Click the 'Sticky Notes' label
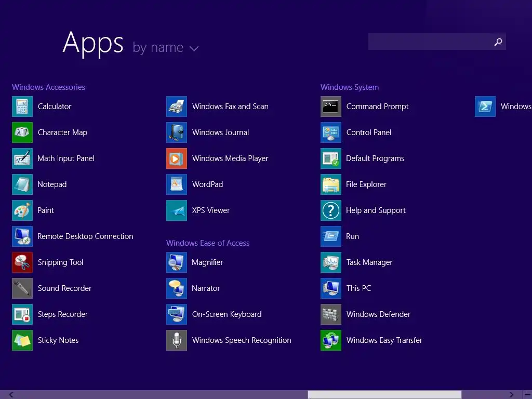Image resolution: width=532 pixels, height=399 pixels. coord(58,340)
